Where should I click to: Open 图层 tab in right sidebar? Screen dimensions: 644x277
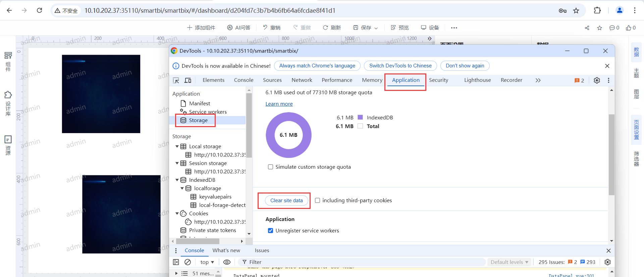point(636,94)
